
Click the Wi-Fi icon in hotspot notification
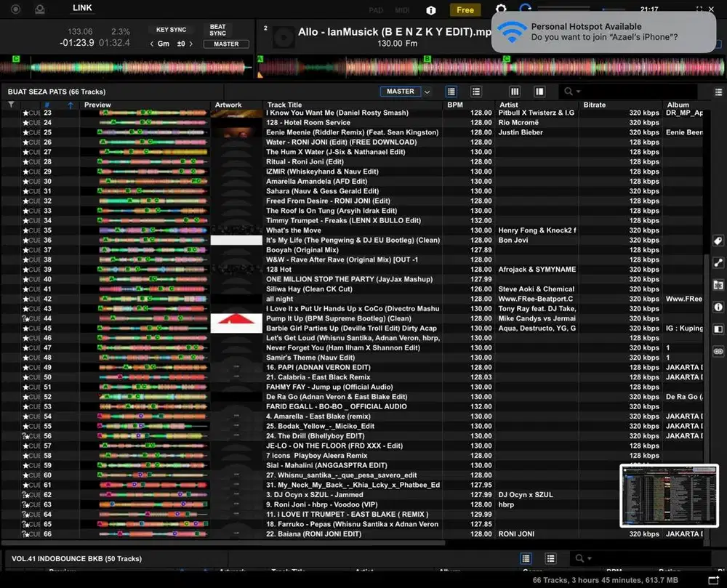point(511,31)
